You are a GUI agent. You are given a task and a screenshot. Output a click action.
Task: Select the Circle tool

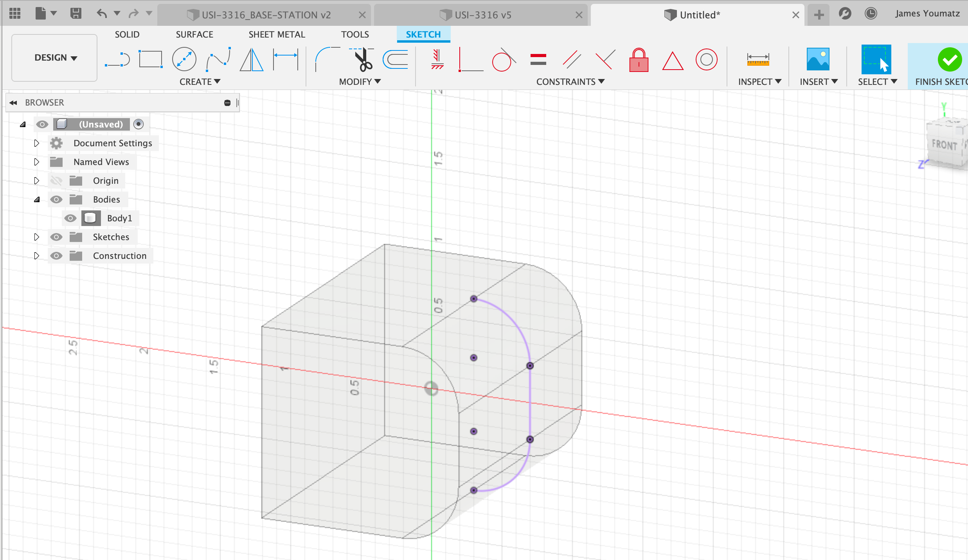pyautogui.click(x=184, y=59)
